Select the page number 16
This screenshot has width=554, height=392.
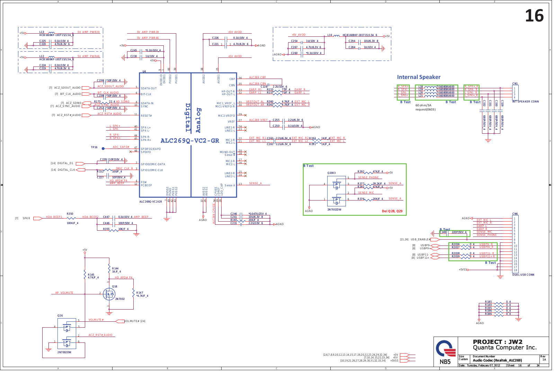534,16
